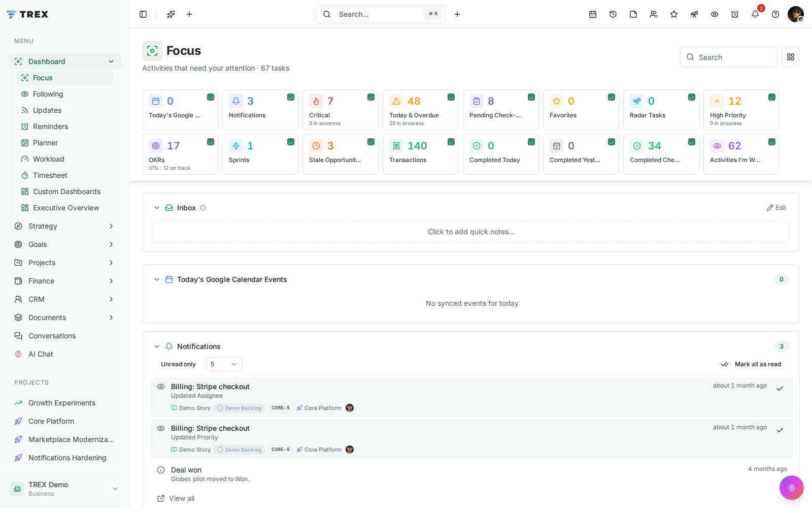Viewport: 812px width, 508px height.
Task: Click the Focus page Search field
Action: [x=729, y=57]
